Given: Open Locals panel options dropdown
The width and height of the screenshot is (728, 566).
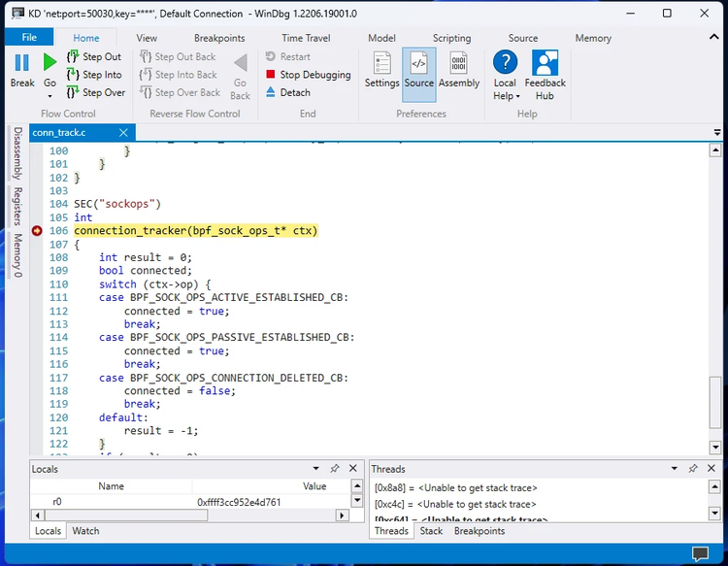Looking at the screenshot, I should click(315, 469).
